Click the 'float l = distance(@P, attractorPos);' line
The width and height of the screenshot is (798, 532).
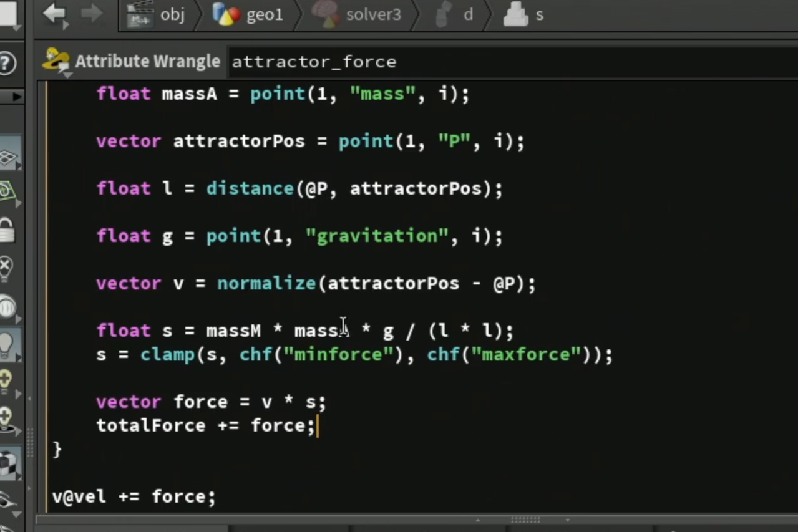point(299,188)
